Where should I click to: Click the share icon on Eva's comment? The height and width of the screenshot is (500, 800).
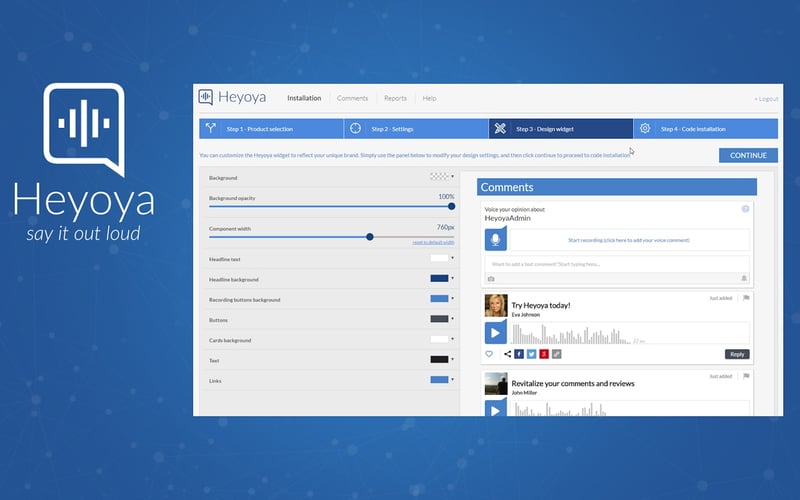tap(508, 354)
